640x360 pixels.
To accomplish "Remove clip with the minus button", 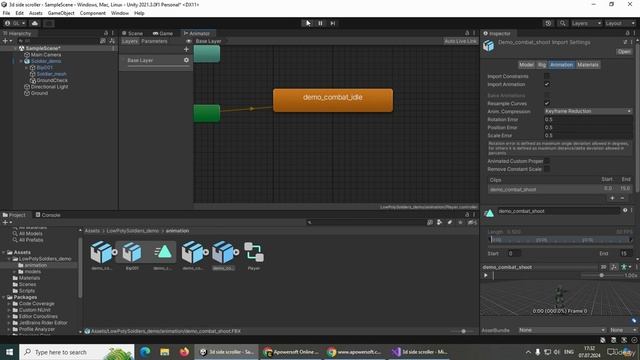I will coord(622,198).
